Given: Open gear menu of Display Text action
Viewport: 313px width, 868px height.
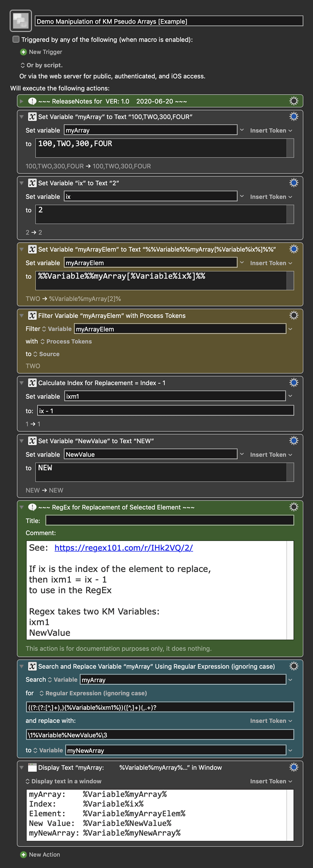Looking at the screenshot, I should click(x=294, y=767).
